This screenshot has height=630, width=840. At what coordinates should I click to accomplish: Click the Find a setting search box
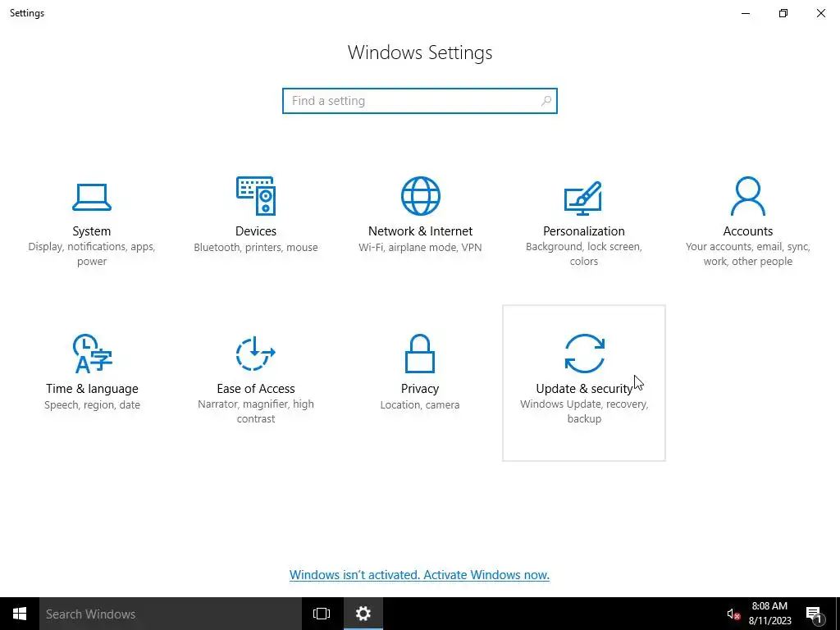coord(420,101)
